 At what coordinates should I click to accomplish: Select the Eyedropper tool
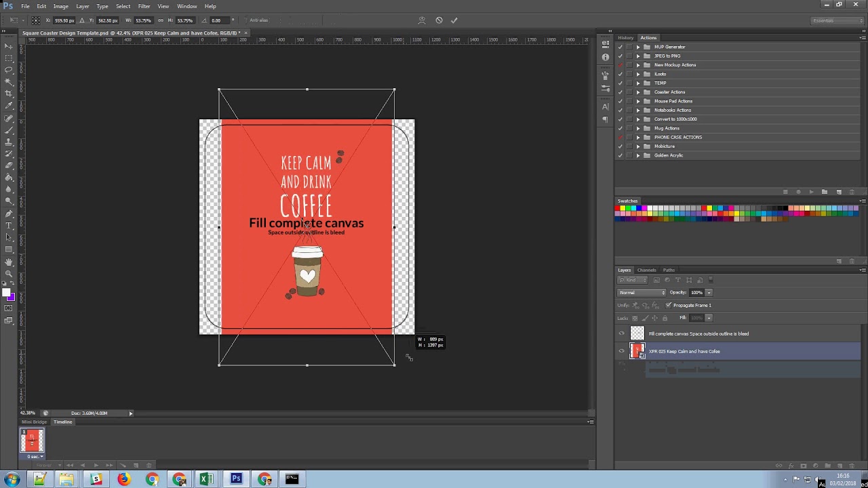coord(9,106)
